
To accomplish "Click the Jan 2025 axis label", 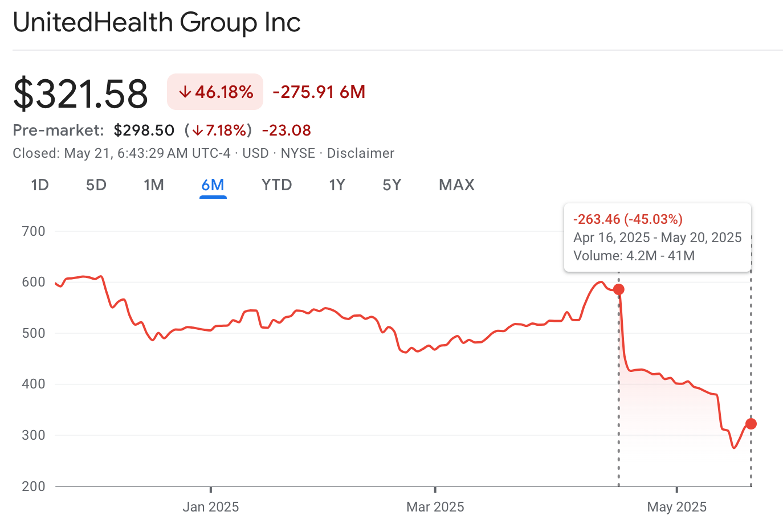I will click(211, 507).
